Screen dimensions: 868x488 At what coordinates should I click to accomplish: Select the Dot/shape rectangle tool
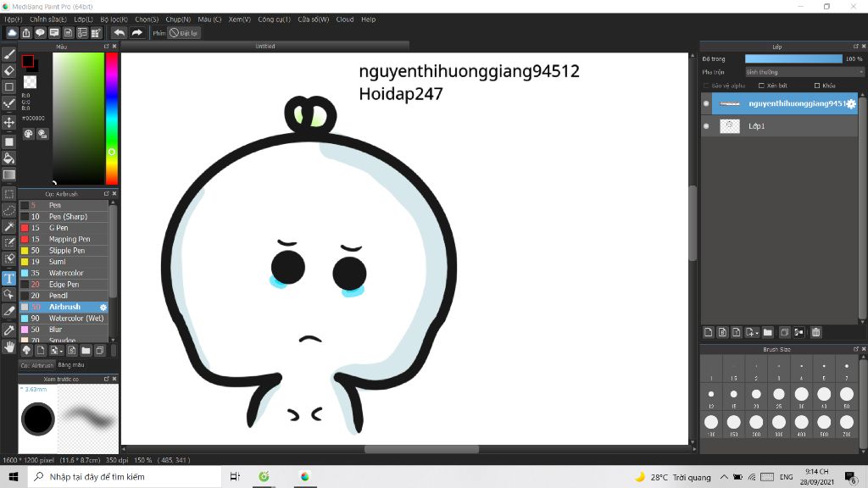[9, 87]
